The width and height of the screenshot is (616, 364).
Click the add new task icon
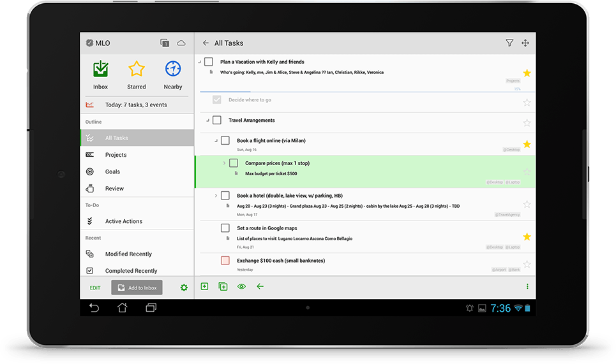pos(204,287)
